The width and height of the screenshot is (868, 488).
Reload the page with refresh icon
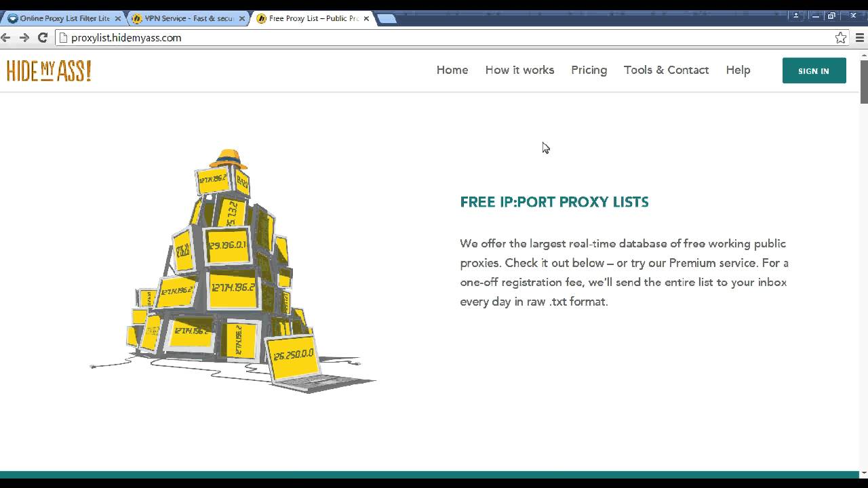tap(43, 38)
